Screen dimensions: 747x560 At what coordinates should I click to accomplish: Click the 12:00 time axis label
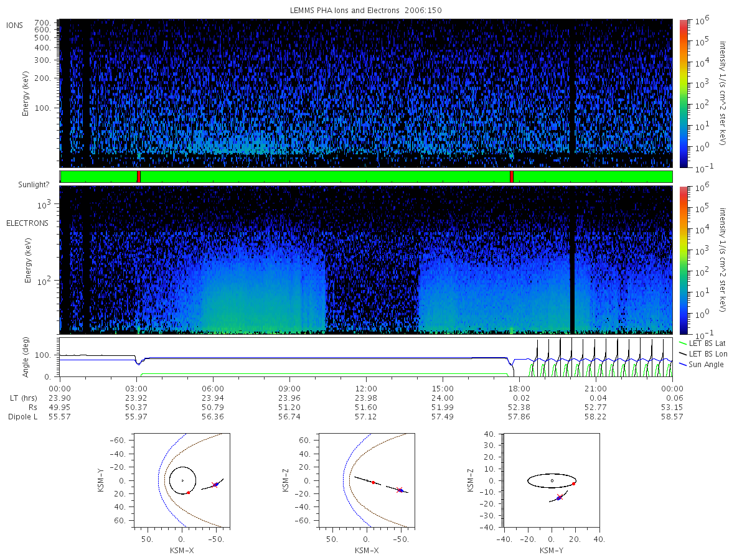[x=366, y=388]
